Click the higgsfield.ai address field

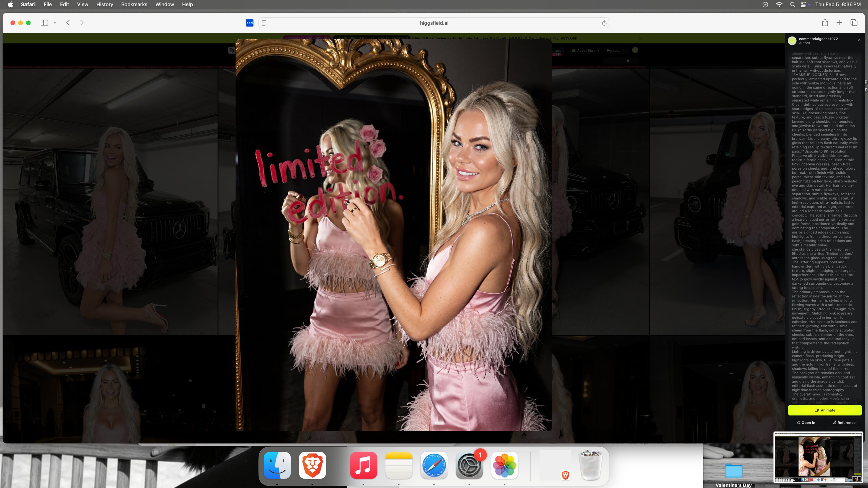[434, 23]
